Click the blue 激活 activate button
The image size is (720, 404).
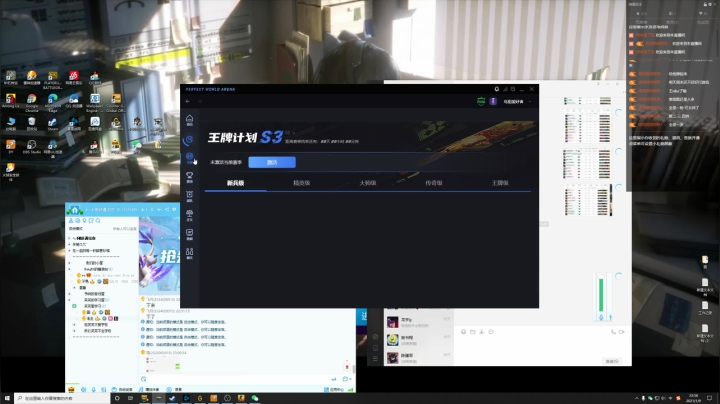(272, 162)
